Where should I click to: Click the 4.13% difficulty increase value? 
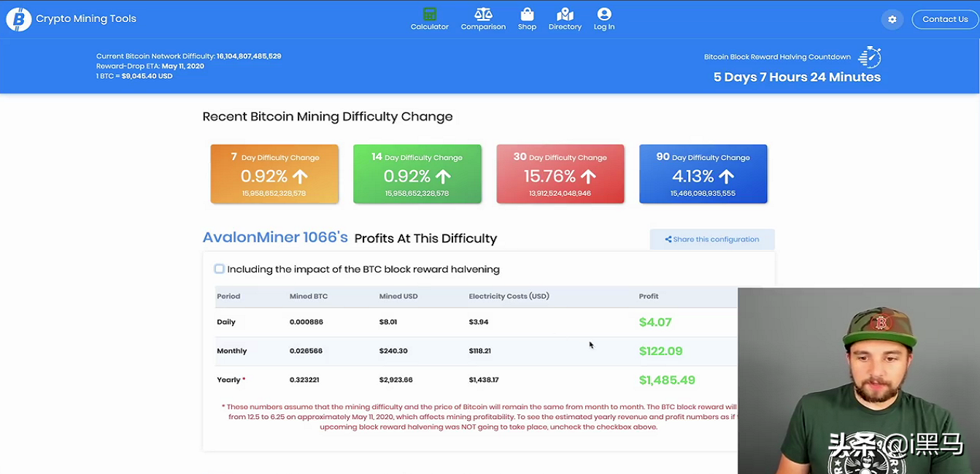[693, 176]
